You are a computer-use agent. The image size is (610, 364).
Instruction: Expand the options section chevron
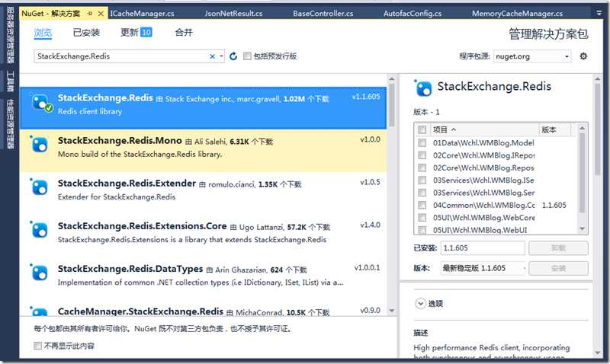tap(420, 303)
